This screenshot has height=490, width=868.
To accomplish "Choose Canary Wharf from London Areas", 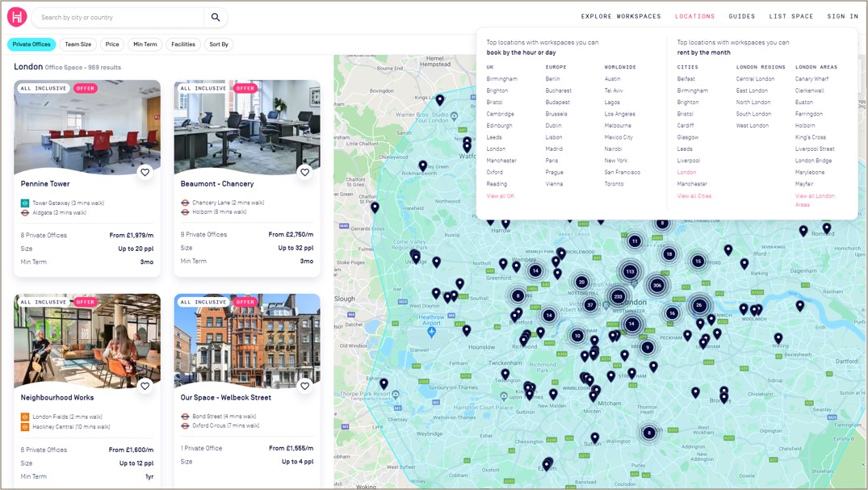I will point(811,79).
